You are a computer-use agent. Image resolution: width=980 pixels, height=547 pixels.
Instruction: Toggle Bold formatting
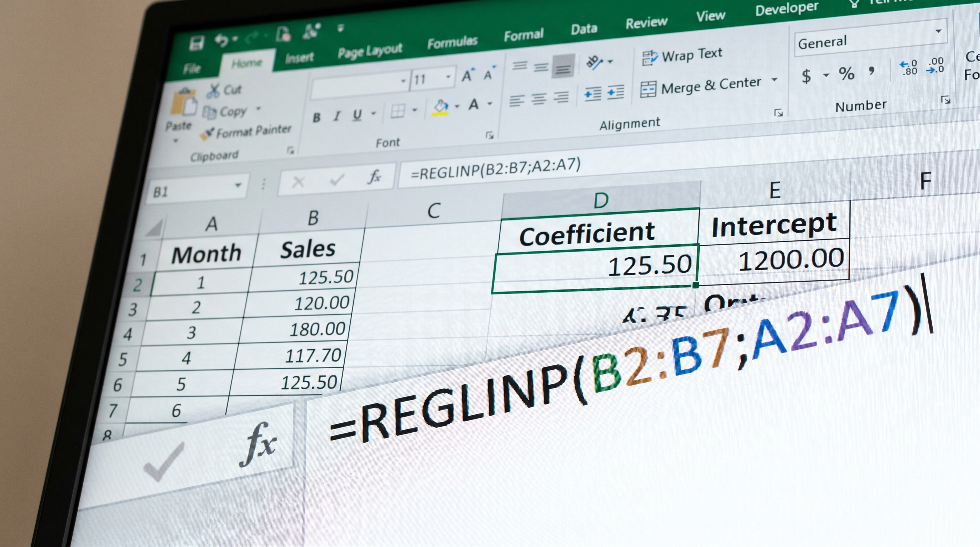316,118
